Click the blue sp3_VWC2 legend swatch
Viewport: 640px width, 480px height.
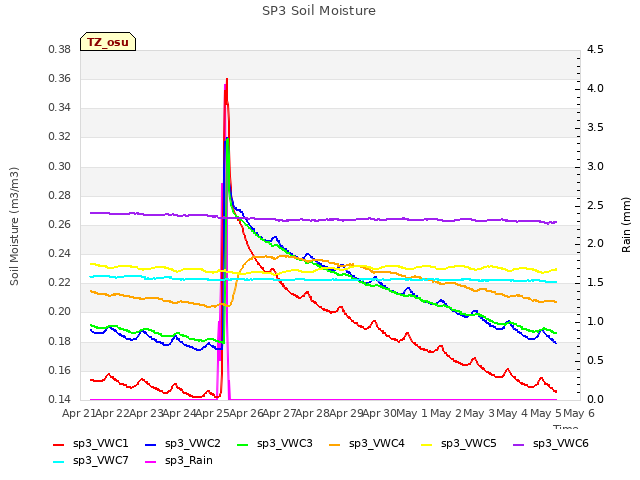point(151,444)
